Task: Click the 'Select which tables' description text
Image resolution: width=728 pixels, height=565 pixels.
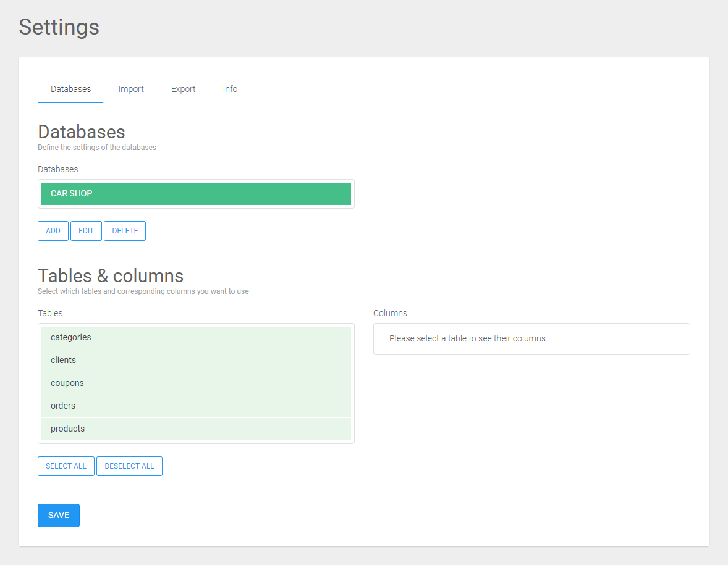Action: tap(143, 291)
